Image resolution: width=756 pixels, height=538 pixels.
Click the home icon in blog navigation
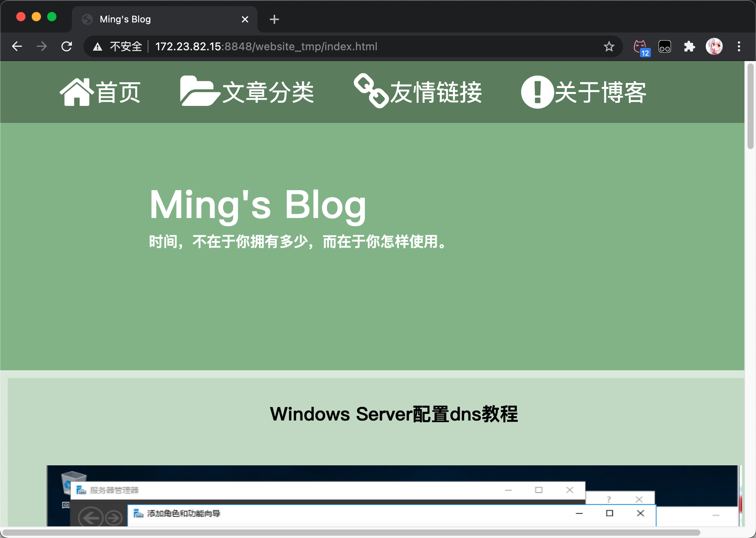77,92
